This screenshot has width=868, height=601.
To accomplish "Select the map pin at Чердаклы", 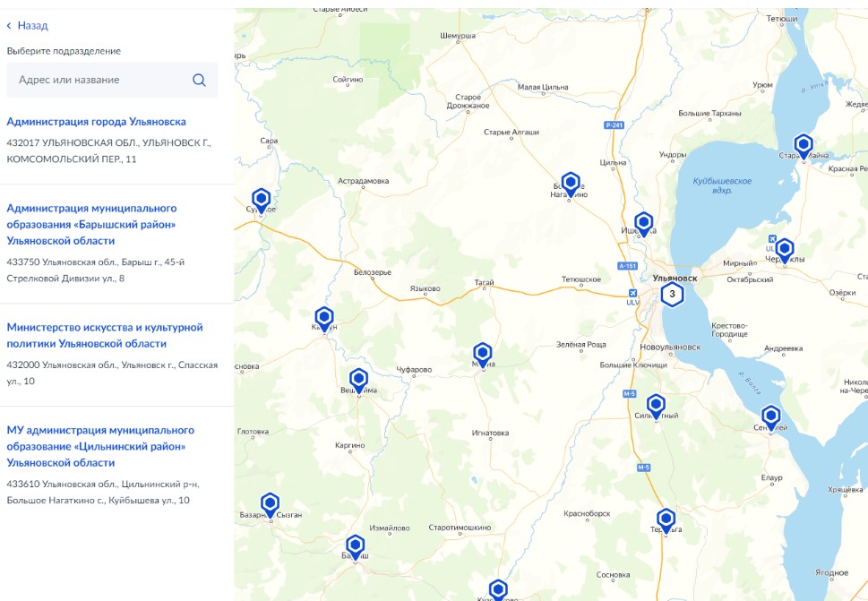I will click(x=784, y=249).
